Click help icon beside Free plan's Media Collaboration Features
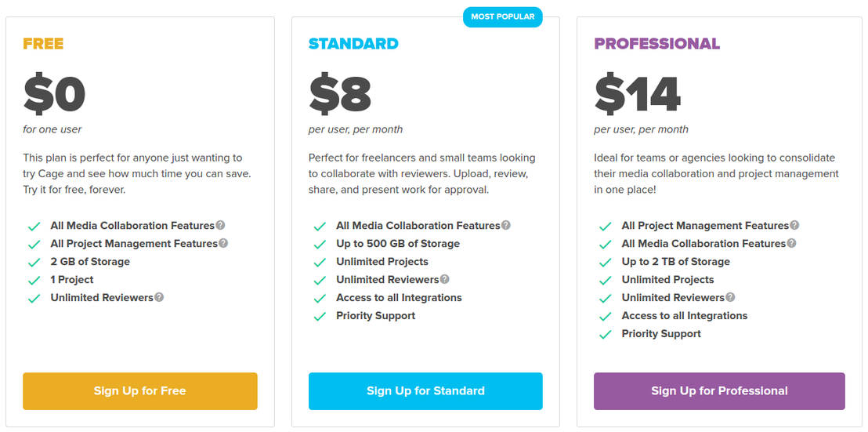The height and width of the screenshot is (432, 868). click(220, 226)
